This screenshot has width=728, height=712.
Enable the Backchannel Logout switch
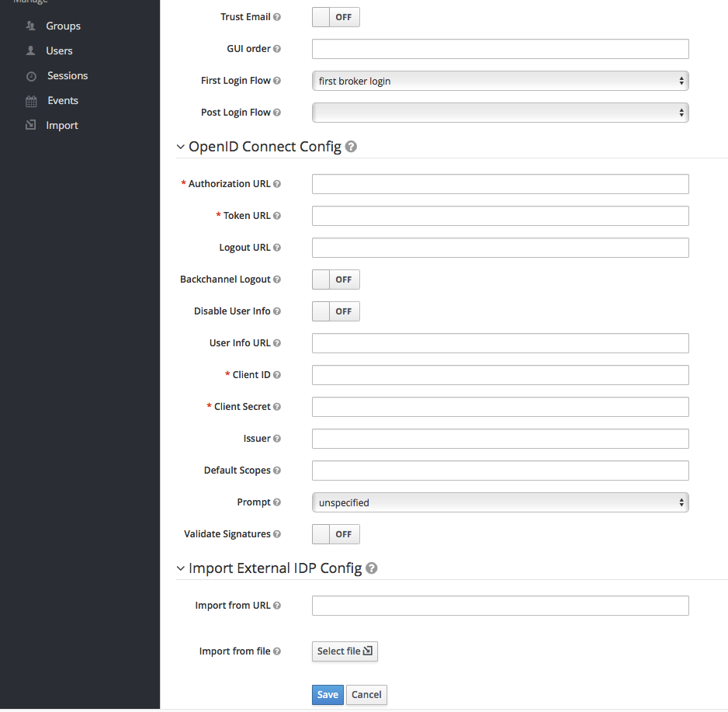[x=335, y=280]
